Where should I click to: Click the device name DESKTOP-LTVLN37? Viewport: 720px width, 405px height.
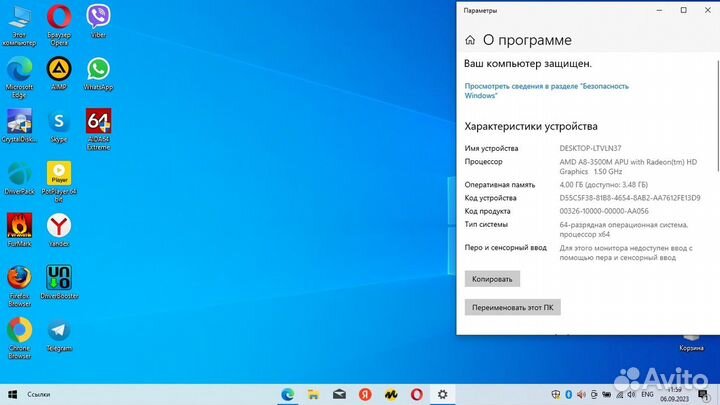(590, 148)
